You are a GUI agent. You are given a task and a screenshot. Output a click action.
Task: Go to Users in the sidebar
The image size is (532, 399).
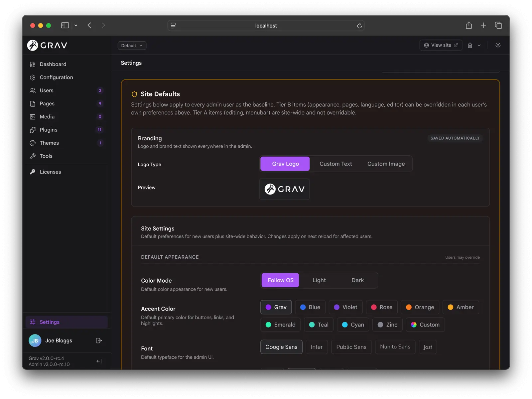click(66, 90)
